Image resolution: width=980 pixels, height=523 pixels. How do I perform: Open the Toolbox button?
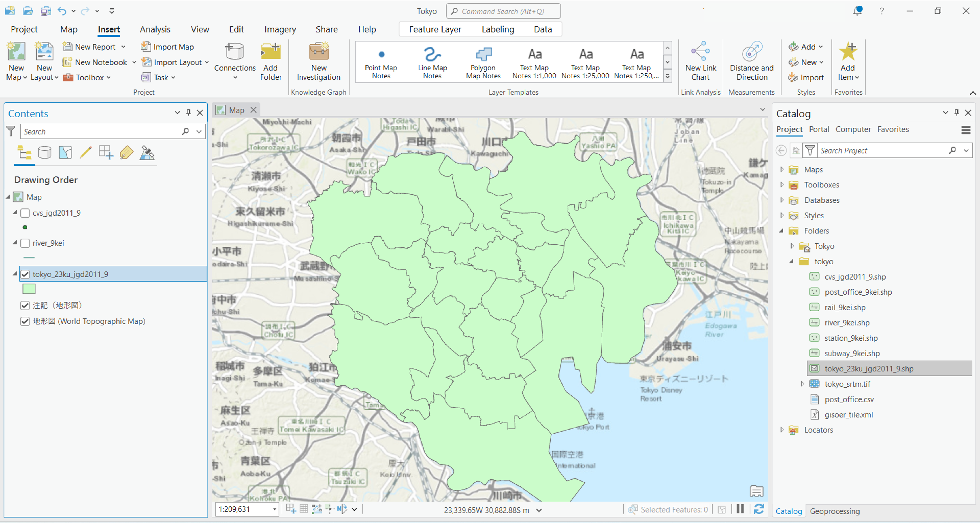coord(87,77)
